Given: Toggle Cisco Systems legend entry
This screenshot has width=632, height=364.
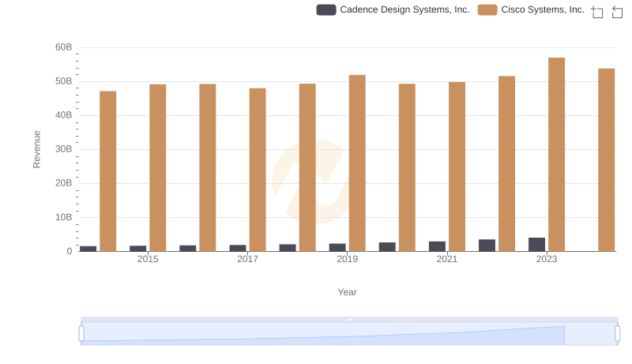Looking at the screenshot, I should tap(531, 9).
